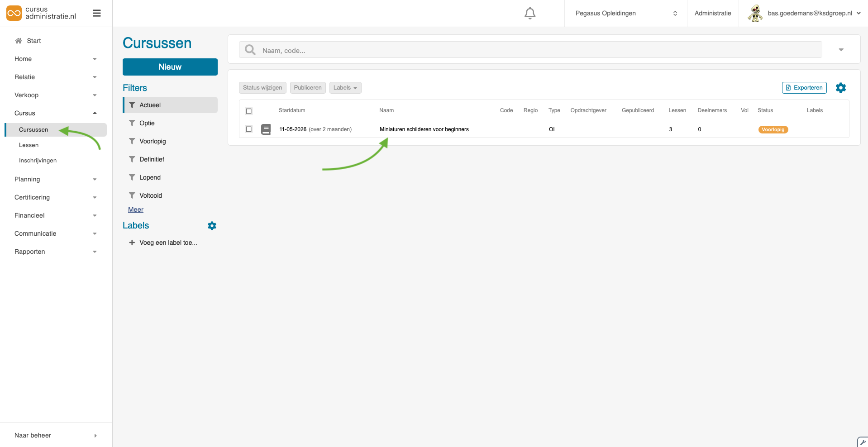Click the course book icon in row

(x=266, y=129)
